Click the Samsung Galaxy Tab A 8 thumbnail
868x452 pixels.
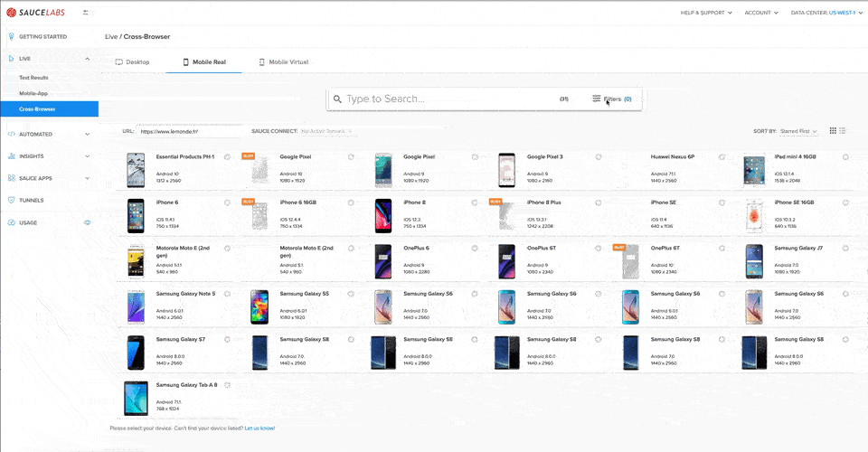136,399
